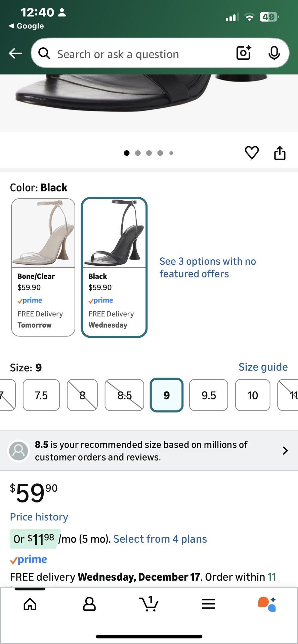Open the hamburger menu tab
The width and height of the screenshot is (298, 644).
208,604
